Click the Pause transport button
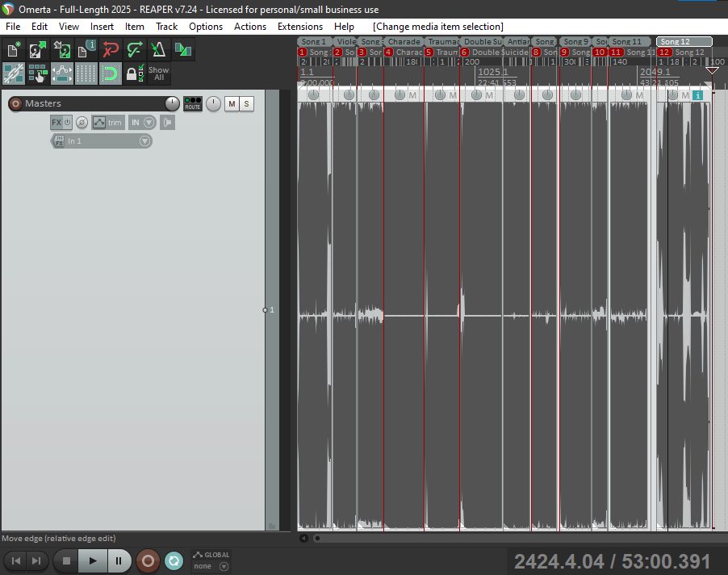Screen dimensions: 728x575 click(119, 561)
